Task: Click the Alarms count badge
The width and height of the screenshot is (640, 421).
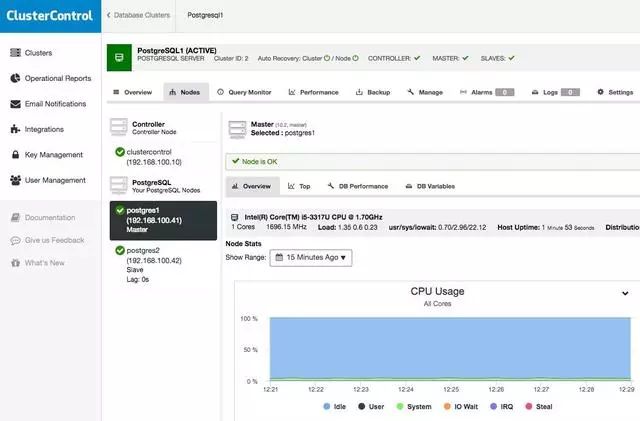Action: tap(504, 92)
